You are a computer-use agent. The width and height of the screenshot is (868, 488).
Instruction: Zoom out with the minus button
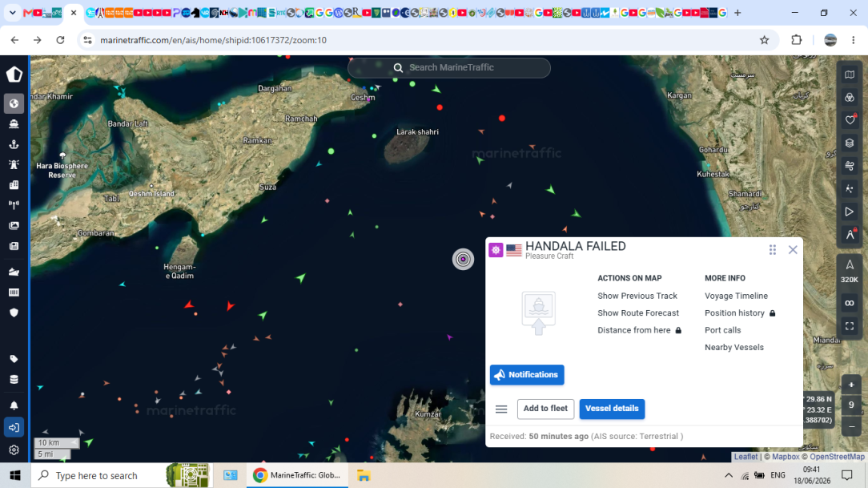tap(851, 426)
